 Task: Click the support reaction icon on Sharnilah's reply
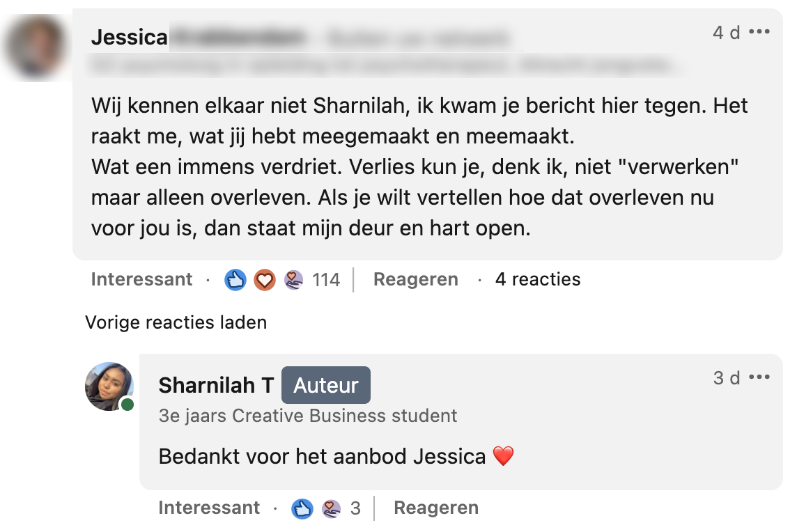(x=331, y=508)
